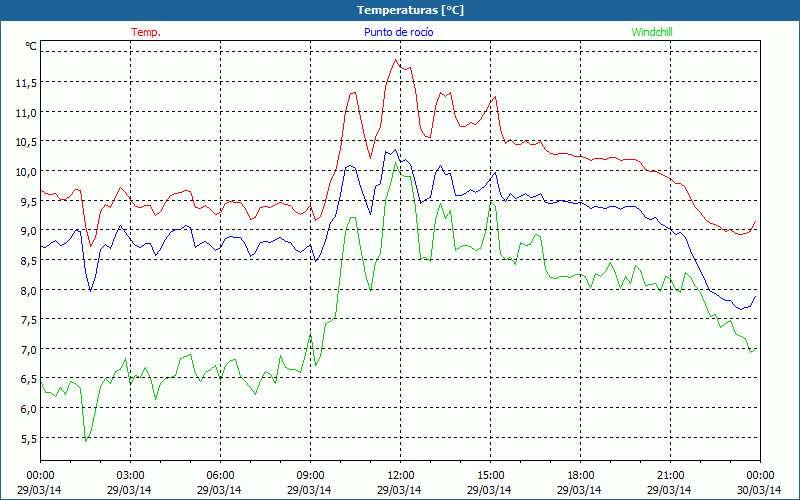The width and height of the screenshot is (800, 500).
Task: Click the 7,0 y-axis value
Action: (28, 350)
